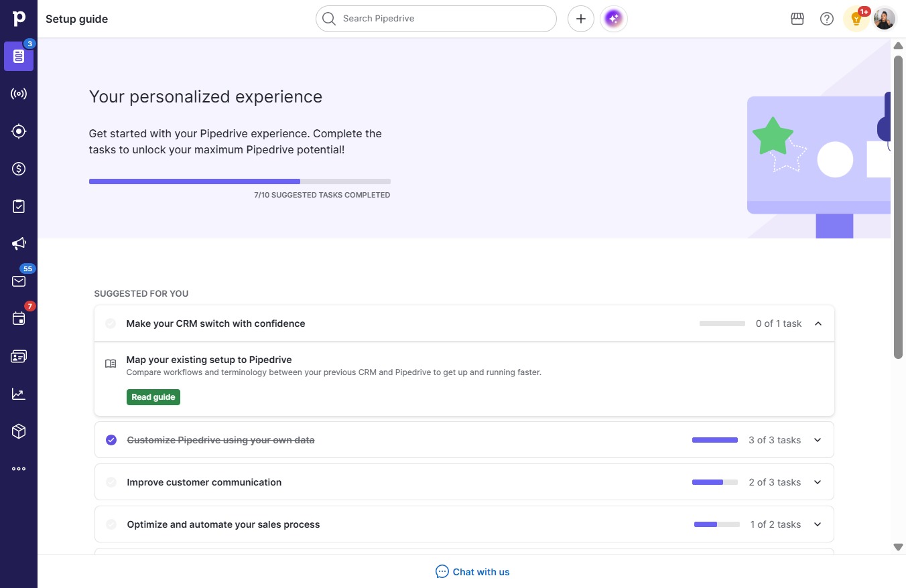Toggle the check circle for Optimize and automate
Viewport: 906px width, 588px height.
pyautogui.click(x=111, y=524)
